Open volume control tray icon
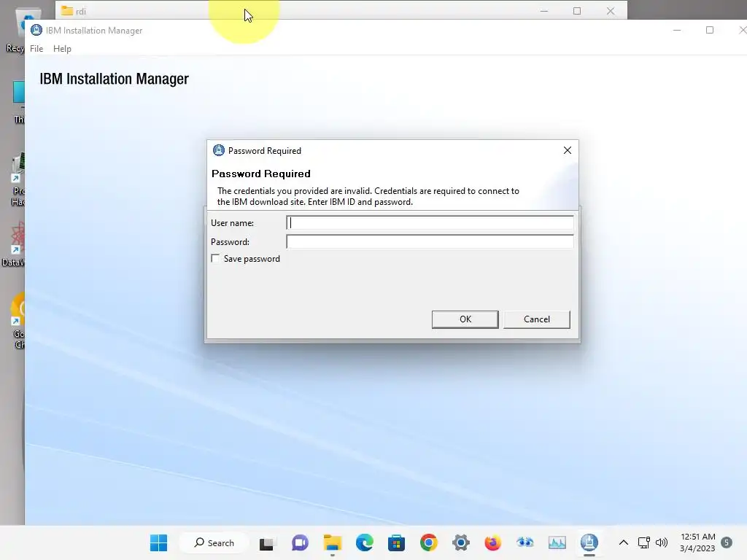The image size is (747, 560). coord(661,542)
